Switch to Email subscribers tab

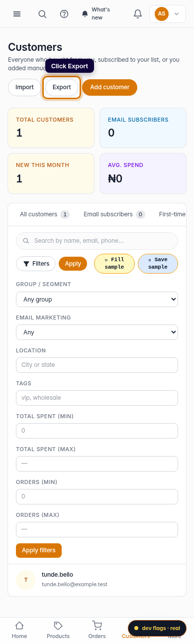[x=114, y=214]
